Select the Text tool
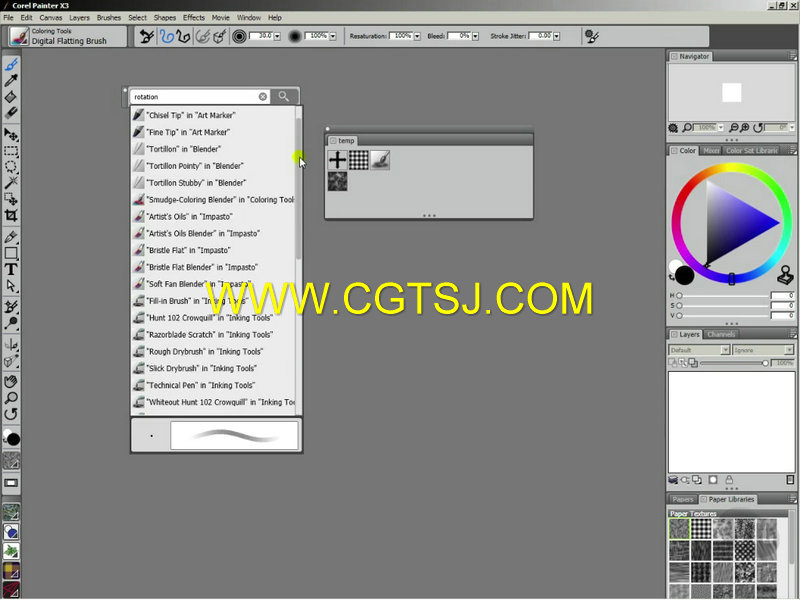 tap(11, 269)
